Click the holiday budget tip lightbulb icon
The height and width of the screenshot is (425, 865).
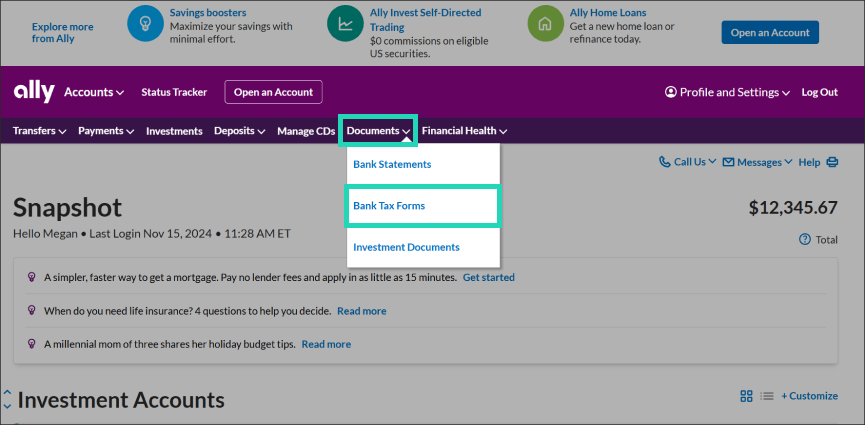[x=31, y=344]
